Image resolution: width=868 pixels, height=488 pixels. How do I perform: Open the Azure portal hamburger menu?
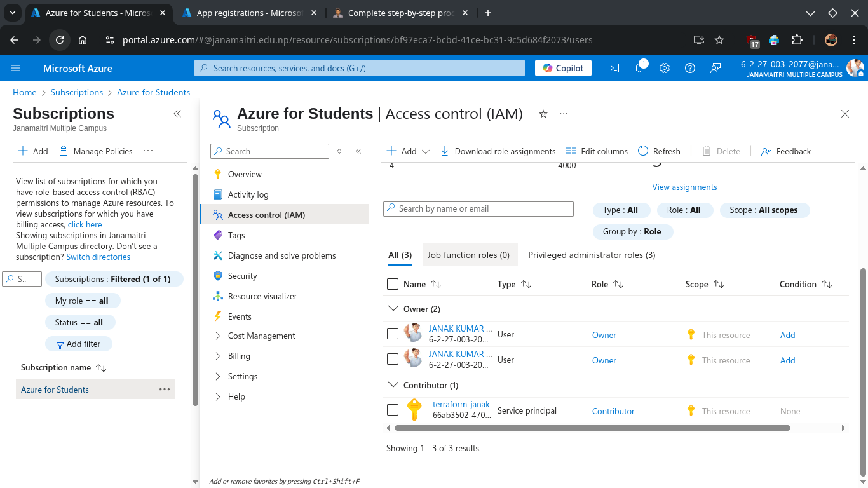tap(16, 68)
